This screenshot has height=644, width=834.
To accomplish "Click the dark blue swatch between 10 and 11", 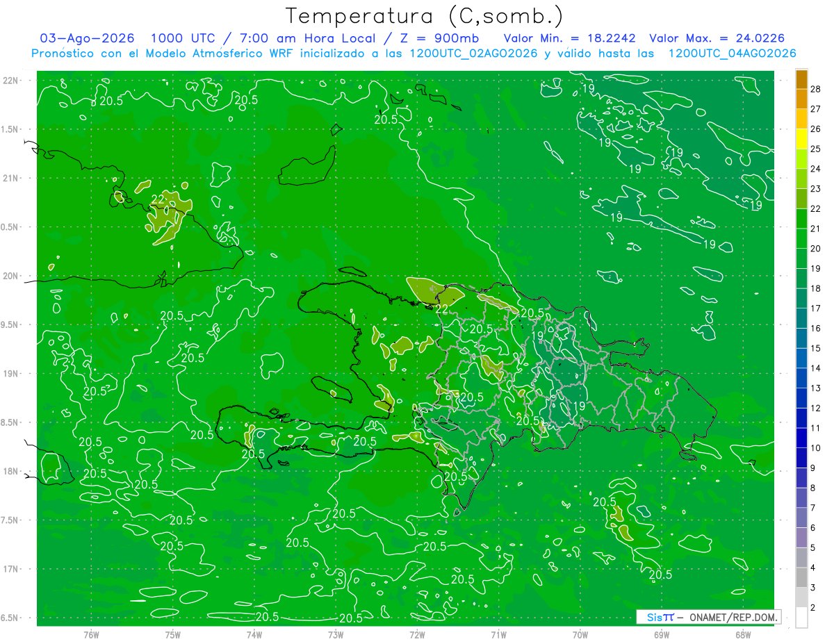I will tap(801, 438).
